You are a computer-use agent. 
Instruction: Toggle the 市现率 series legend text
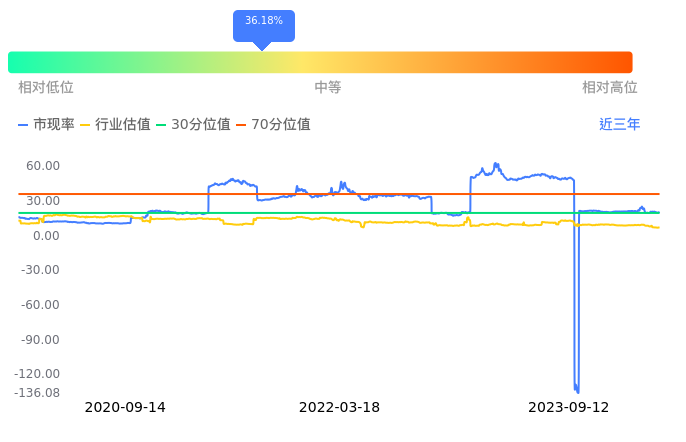[54, 125]
